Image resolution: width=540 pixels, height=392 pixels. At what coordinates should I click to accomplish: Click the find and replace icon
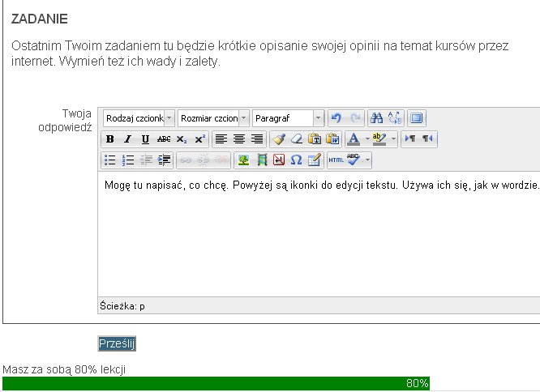click(x=395, y=118)
